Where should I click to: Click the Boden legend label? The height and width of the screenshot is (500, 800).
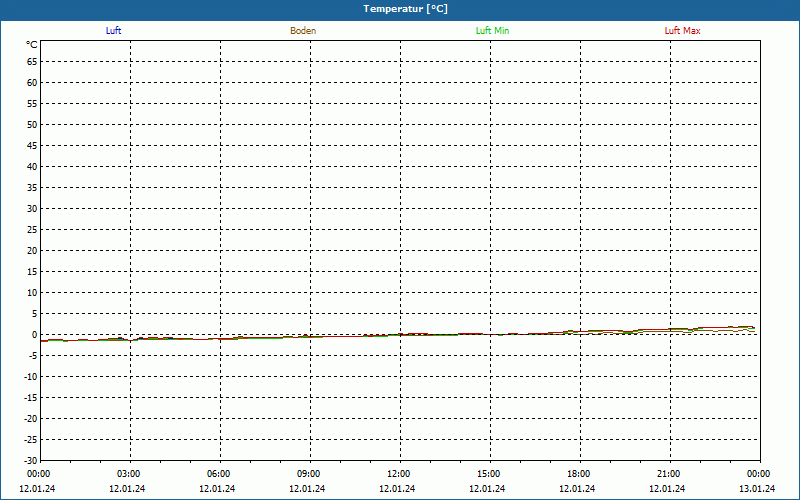tap(303, 31)
